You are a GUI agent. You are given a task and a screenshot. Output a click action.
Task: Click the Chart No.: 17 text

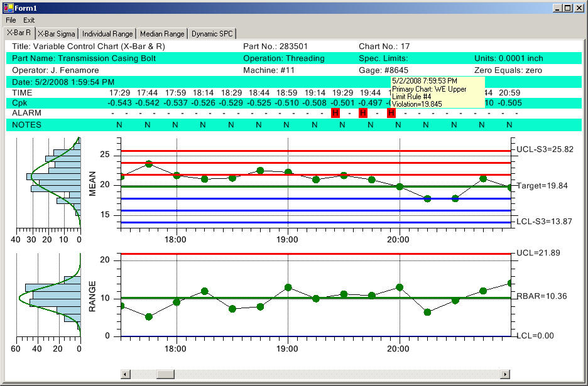384,46
